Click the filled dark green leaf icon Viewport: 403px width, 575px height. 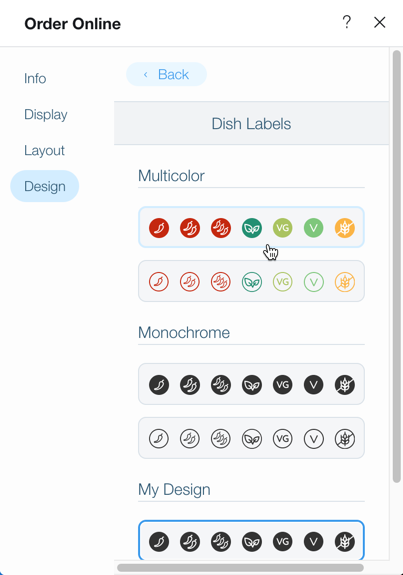pos(252,228)
